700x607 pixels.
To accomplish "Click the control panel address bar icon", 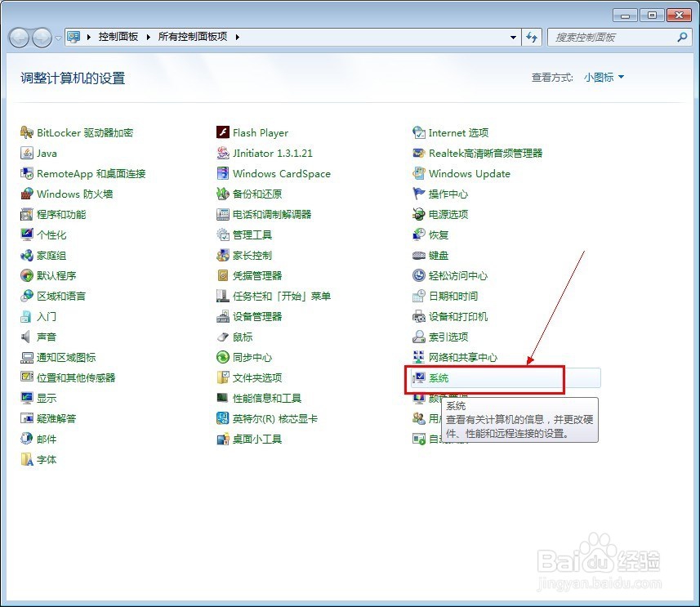I will tap(74, 37).
